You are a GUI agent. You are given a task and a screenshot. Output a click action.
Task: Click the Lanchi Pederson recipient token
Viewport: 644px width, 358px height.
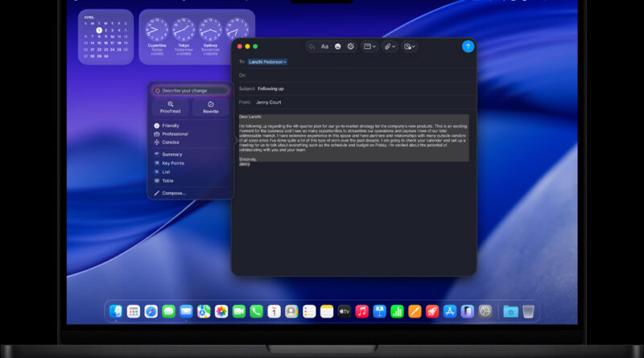(x=267, y=62)
